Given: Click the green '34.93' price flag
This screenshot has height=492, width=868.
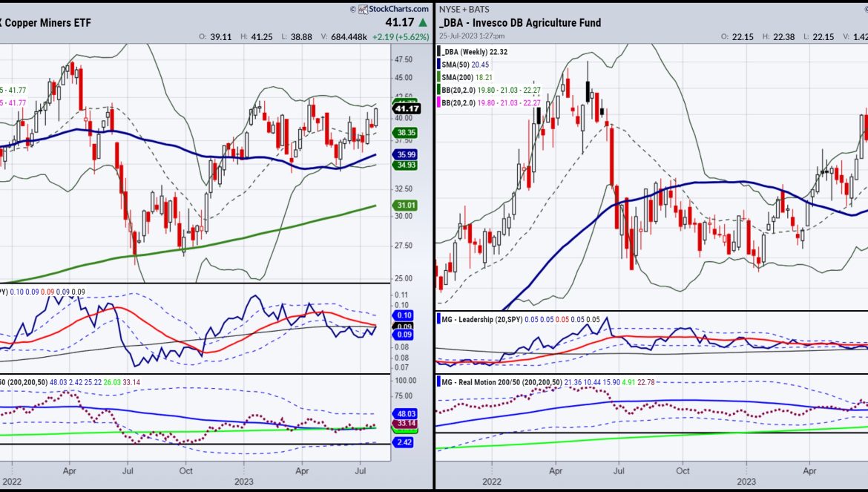Looking at the screenshot, I should pos(406,165).
